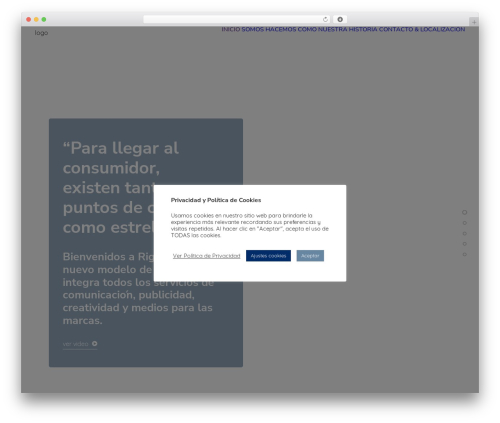The image size is (500, 423).
Task: Click the yellow minimize window button
Action: [36, 19]
